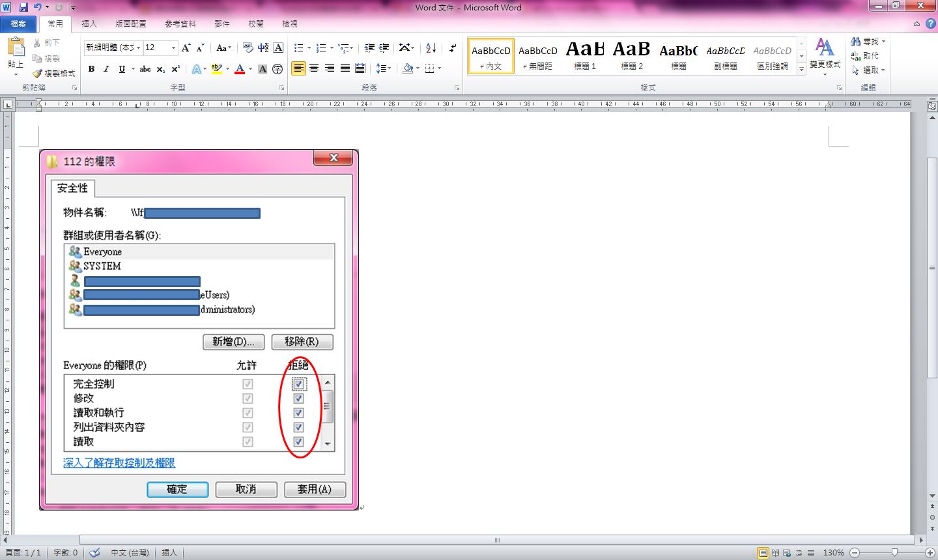Click the Shrink Font icon
The image size is (938, 560).
coord(201,48)
